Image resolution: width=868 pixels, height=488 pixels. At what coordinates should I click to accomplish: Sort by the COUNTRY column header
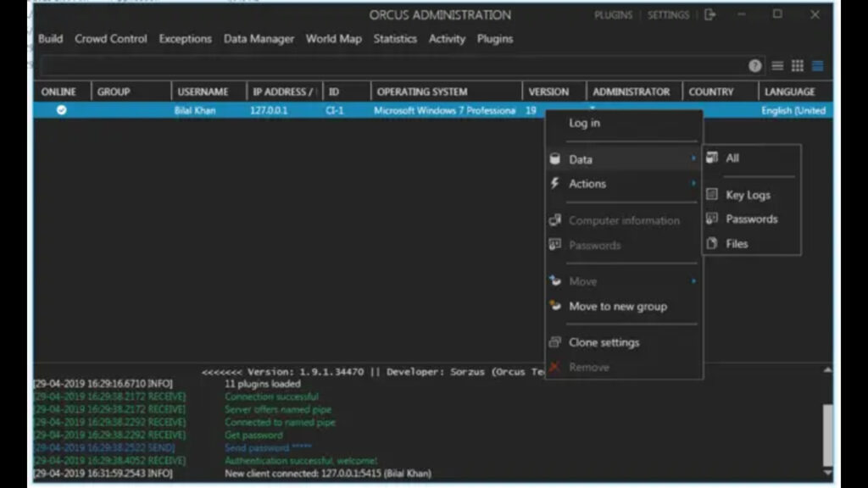click(721, 91)
